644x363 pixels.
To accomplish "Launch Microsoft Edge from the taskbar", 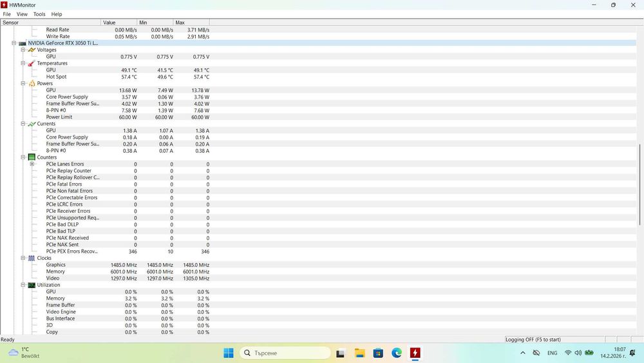I will coord(396,353).
